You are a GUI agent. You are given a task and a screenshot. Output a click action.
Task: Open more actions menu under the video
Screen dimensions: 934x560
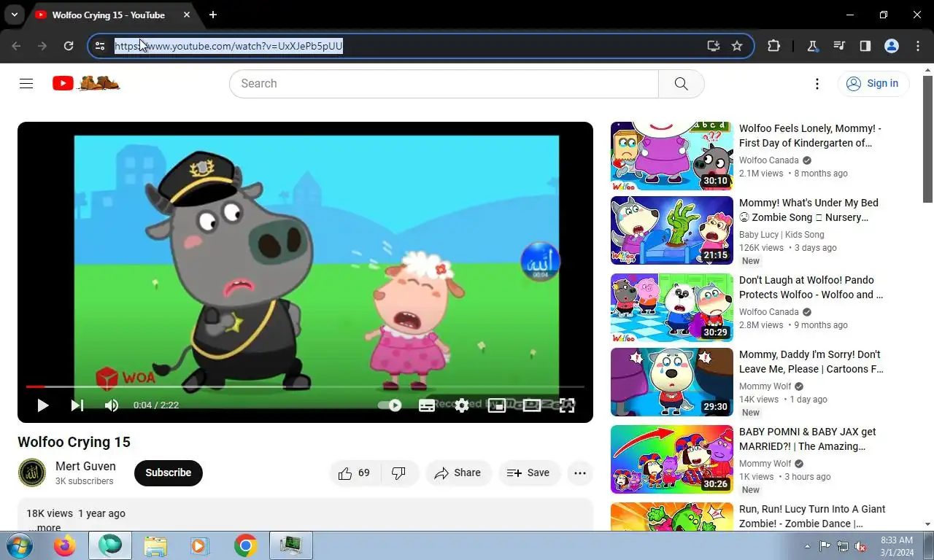coord(580,472)
